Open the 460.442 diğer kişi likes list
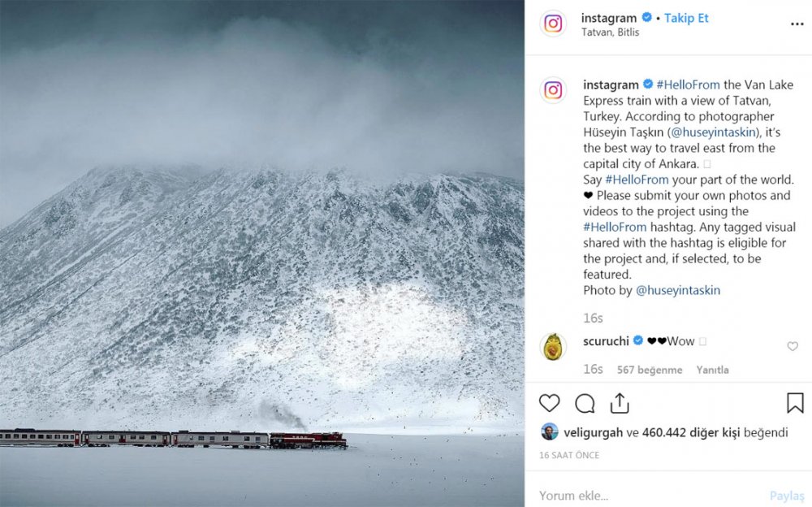The image size is (812, 507). 691,432
